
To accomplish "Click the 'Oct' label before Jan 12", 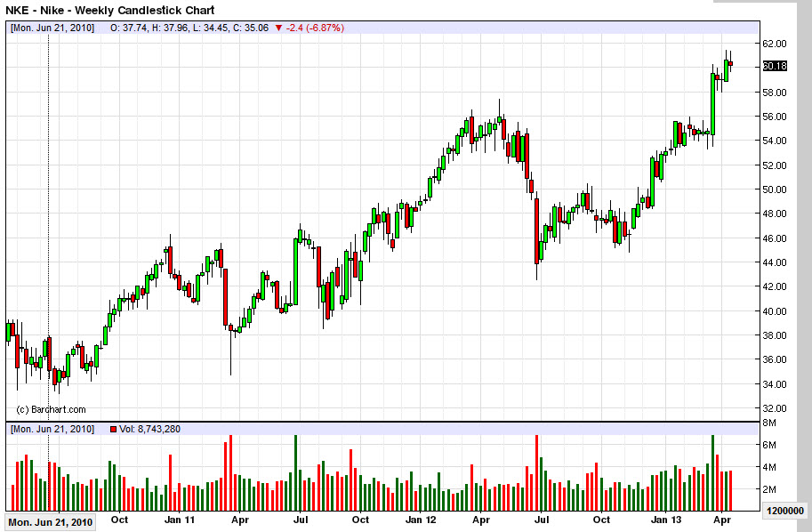I will (x=360, y=520).
